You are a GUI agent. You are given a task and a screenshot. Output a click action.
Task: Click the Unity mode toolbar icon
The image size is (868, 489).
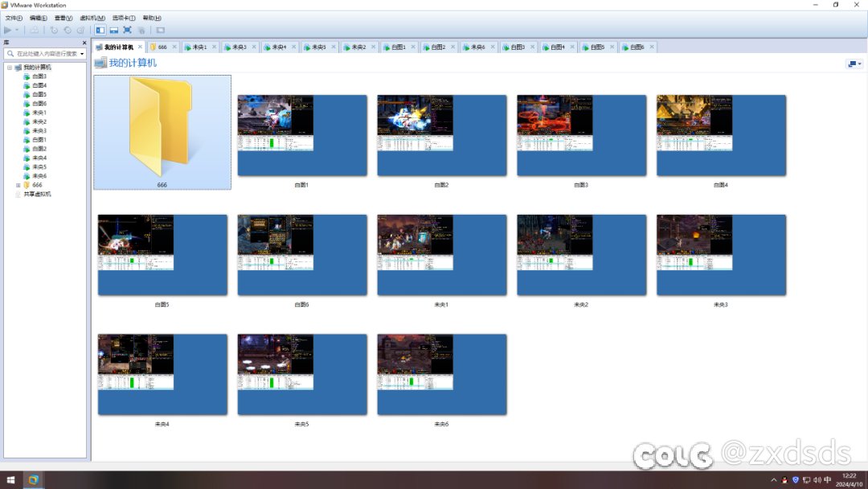[141, 30]
